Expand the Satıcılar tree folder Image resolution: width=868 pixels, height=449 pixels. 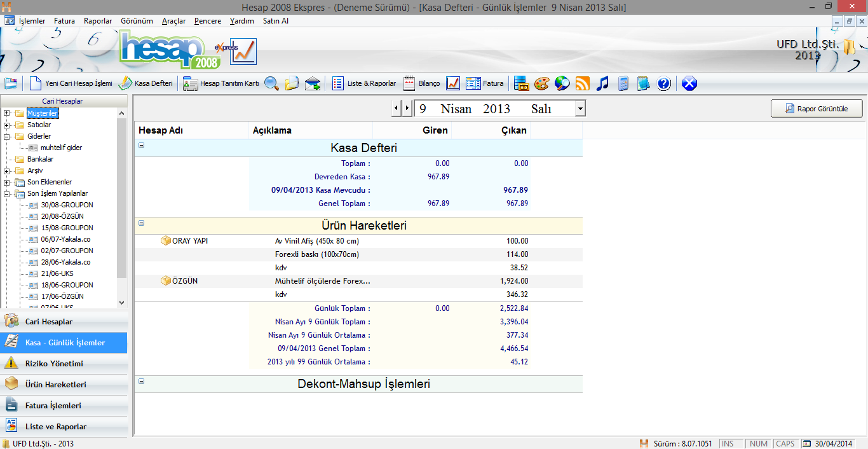pyautogui.click(x=7, y=125)
